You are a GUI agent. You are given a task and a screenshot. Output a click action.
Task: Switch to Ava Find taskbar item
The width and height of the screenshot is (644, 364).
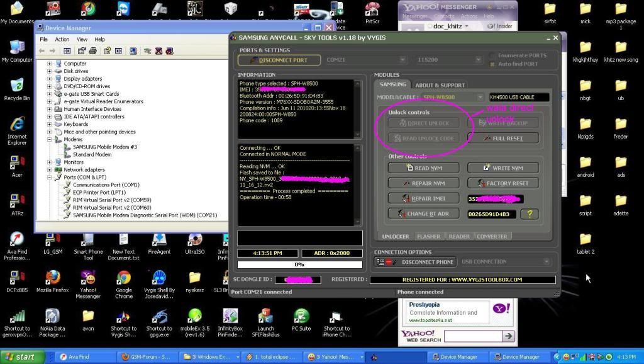click(85, 357)
